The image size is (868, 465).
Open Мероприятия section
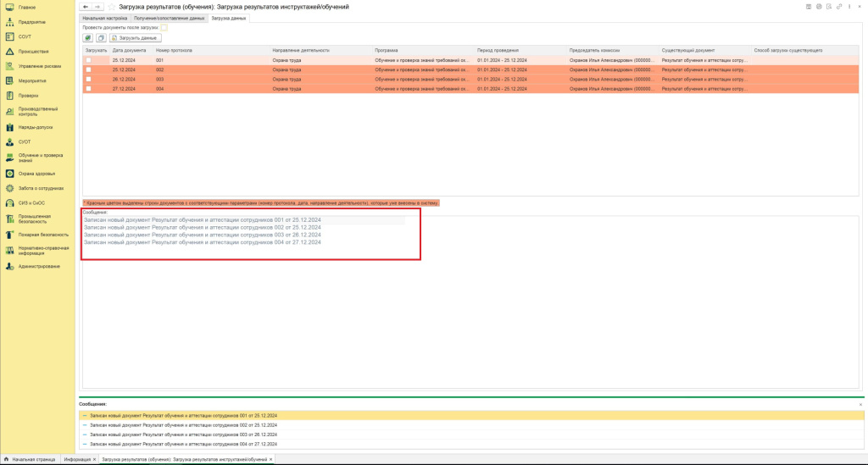[32, 80]
